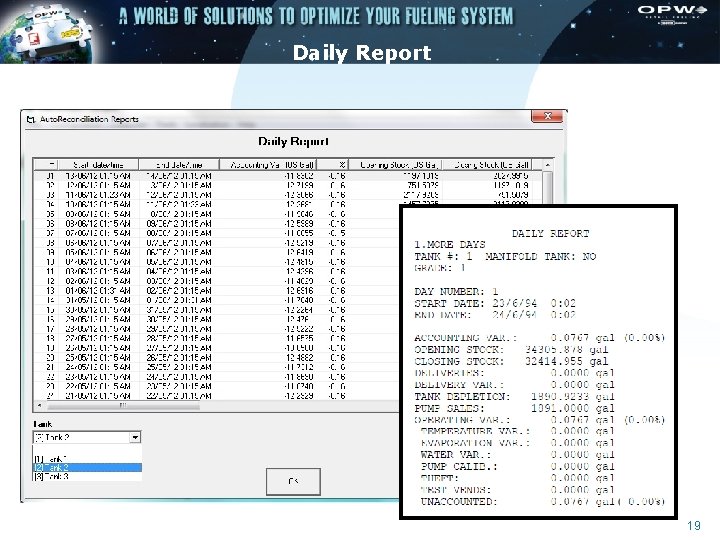
Task: Choose [3] Tank 3 from the list
Action: (87, 477)
